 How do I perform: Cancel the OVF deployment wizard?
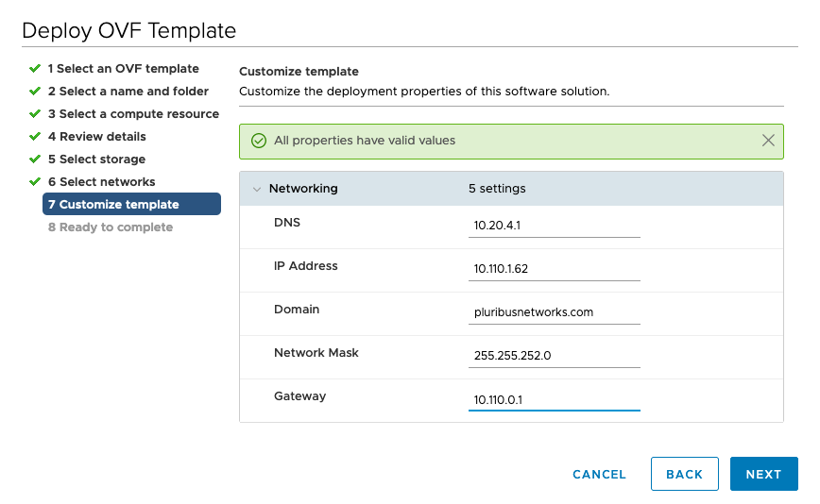click(x=599, y=474)
